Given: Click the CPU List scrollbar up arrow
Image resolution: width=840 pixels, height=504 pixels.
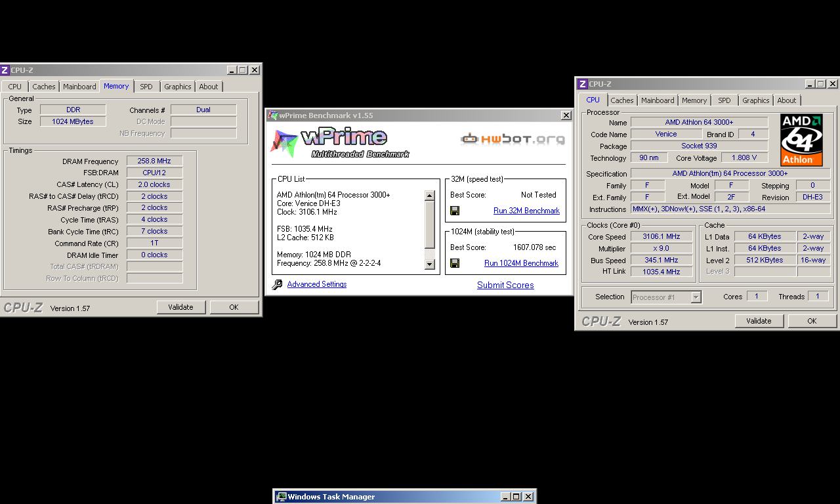Looking at the screenshot, I should point(430,195).
